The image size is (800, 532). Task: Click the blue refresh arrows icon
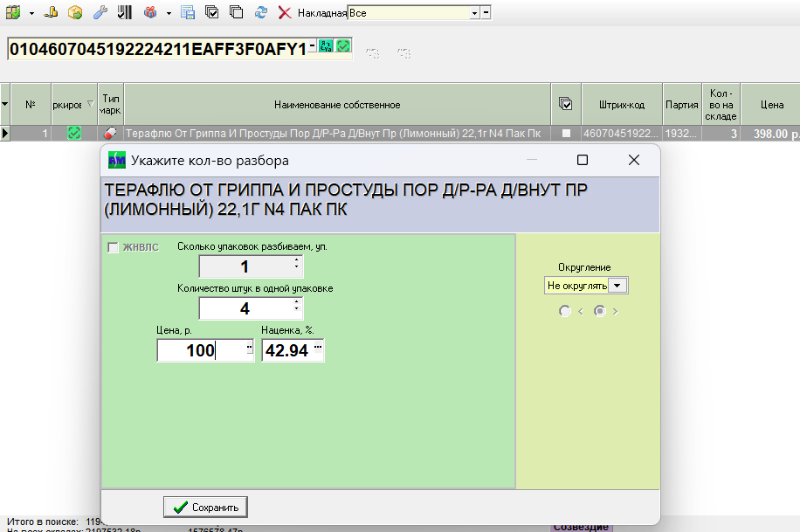(x=261, y=12)
